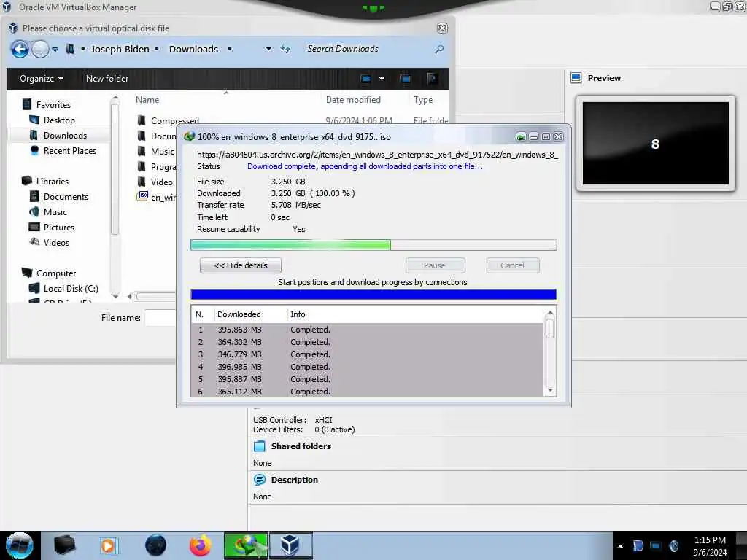Open address bar history dropdown
Image resolution: width=747 pixels, height=560 pixels.
tap(268, 49)
